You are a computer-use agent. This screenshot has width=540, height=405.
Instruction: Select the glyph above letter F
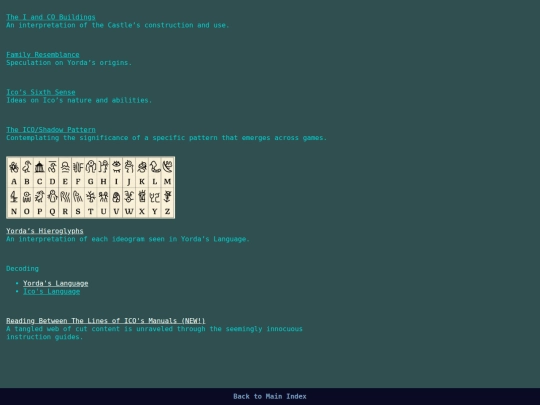pyautogui.click(x=78, y=167)
